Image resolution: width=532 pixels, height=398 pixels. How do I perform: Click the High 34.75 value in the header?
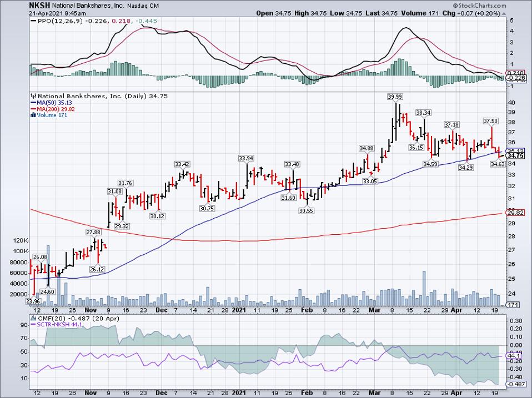click(310, 13)
